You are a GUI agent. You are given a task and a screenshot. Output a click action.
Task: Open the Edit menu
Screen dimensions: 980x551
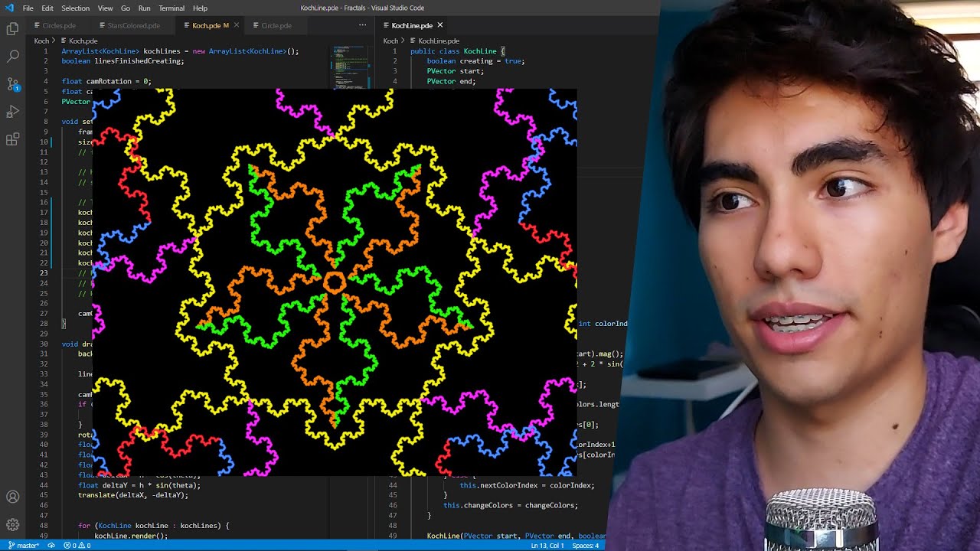point(47,8)
